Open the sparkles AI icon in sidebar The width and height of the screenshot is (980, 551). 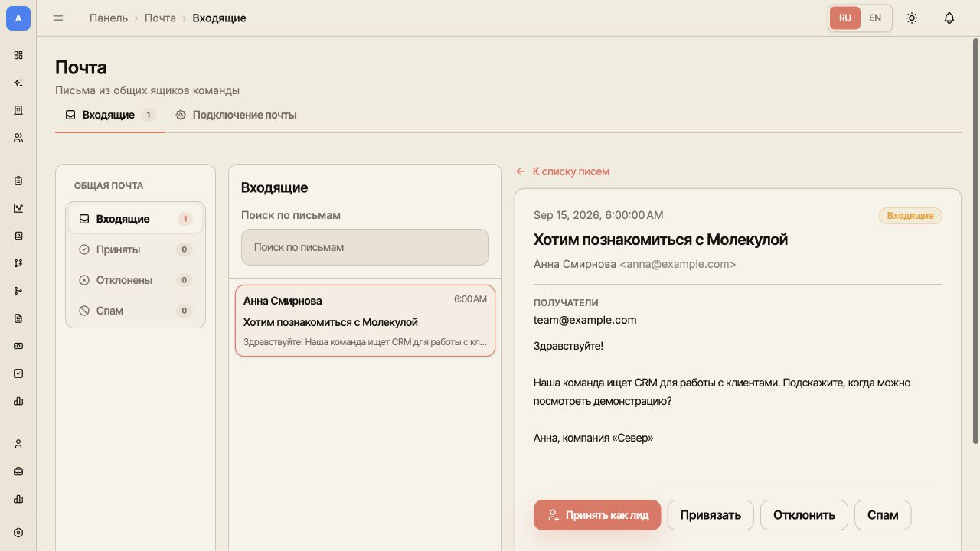click(x=18, y=83)
